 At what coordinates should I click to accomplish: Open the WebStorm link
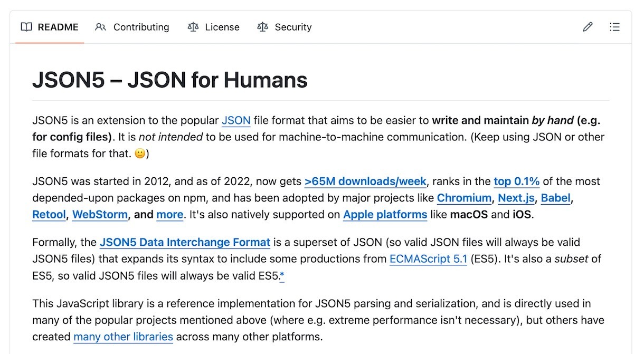100,215
